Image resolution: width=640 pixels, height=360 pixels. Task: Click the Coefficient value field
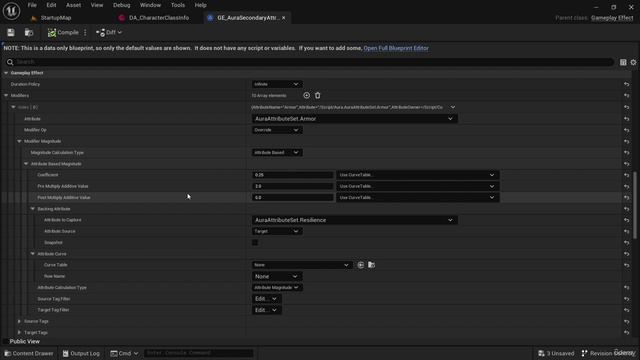(292, 175)
